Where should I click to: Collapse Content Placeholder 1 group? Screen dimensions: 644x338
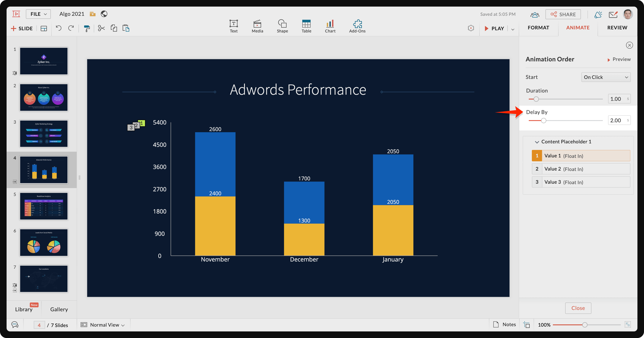coord(536,142)
